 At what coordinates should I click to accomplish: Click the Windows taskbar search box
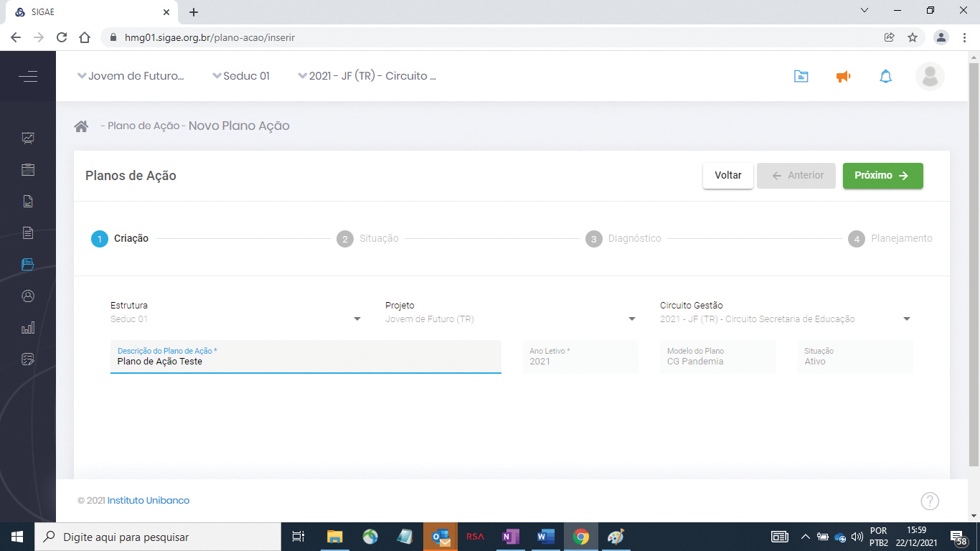tap(158, 537)
